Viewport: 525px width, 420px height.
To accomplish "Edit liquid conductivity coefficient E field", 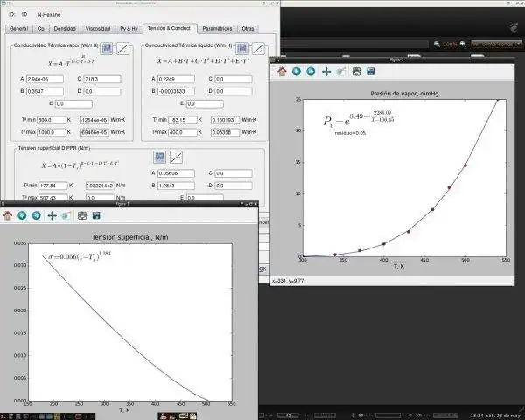I will pyautogui.click(x=205, y=104).
